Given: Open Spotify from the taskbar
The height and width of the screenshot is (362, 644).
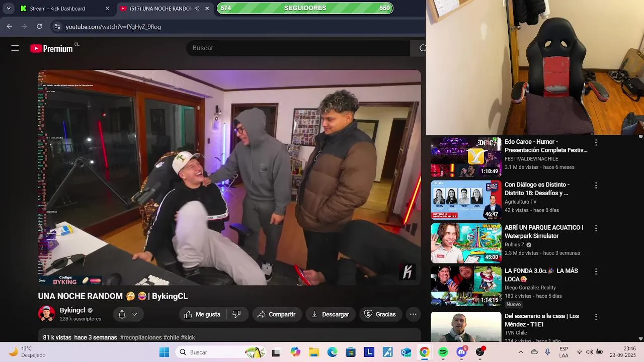Looking at the screenshot, I should coord(443,352).
